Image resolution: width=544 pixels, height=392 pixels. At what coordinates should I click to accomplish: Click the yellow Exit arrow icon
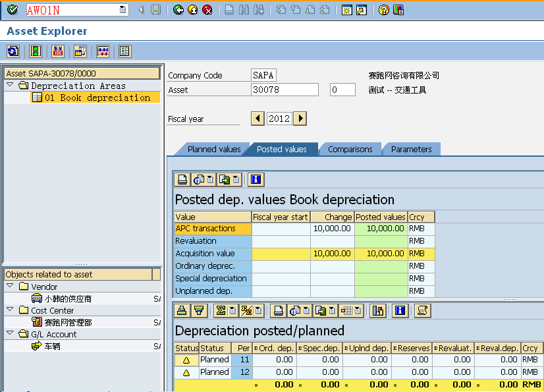tap(193, 10)
